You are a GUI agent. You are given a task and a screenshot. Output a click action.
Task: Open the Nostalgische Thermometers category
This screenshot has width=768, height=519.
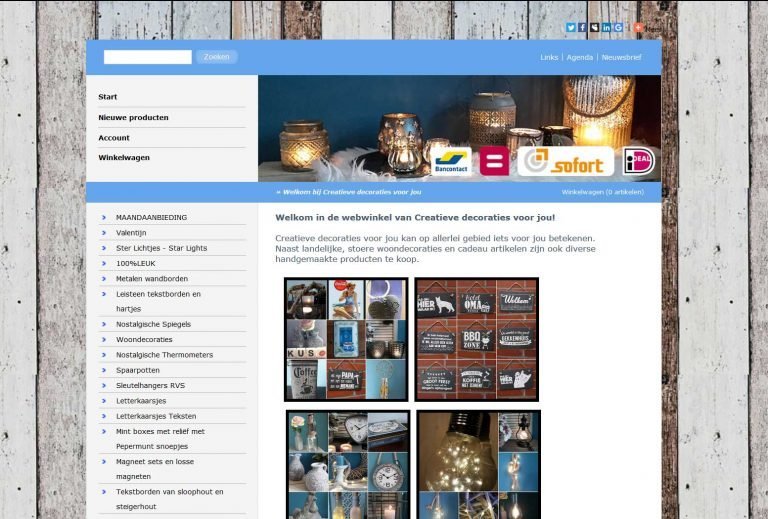tap(164, 355)
